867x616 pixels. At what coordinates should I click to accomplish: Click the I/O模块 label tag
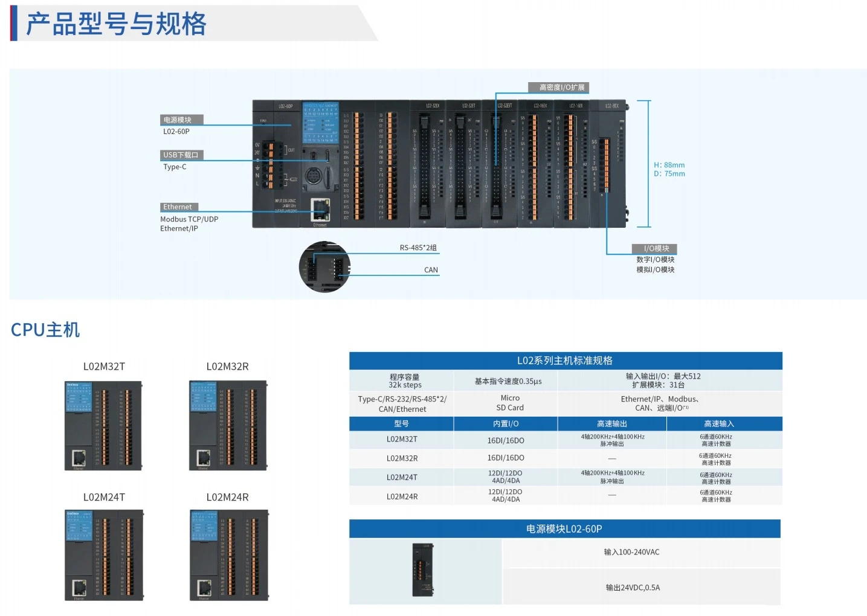point(654,248)
